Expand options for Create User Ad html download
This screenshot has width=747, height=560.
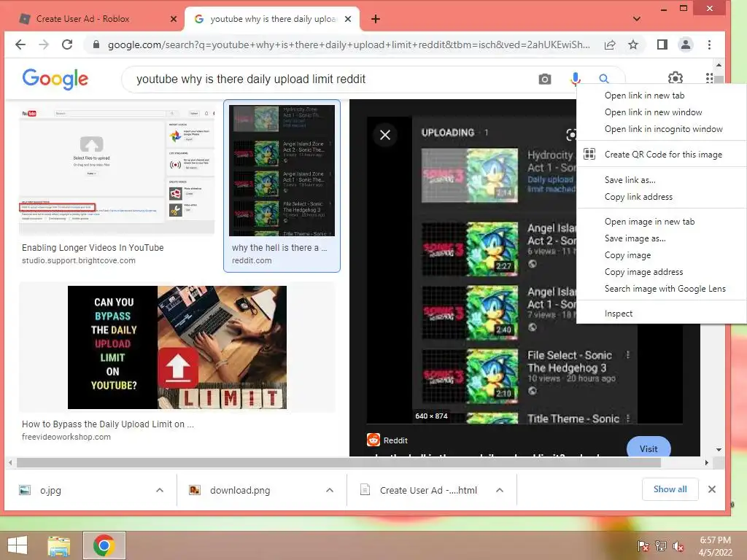point(499,490)
